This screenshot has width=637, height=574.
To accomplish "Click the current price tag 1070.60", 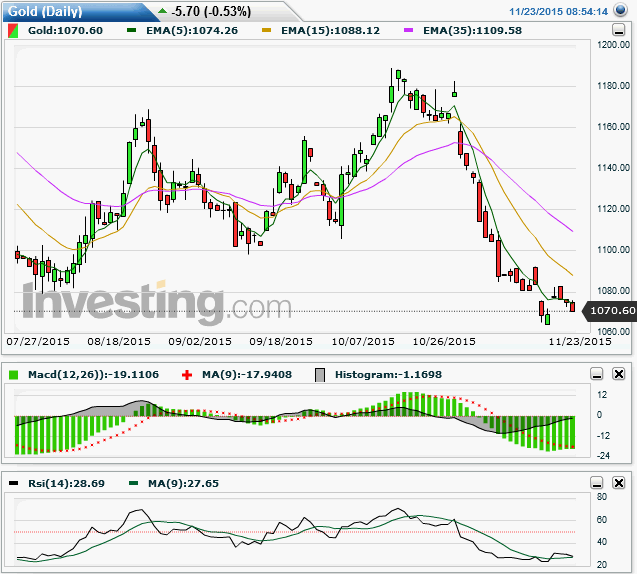I will (x=611, y=311).
